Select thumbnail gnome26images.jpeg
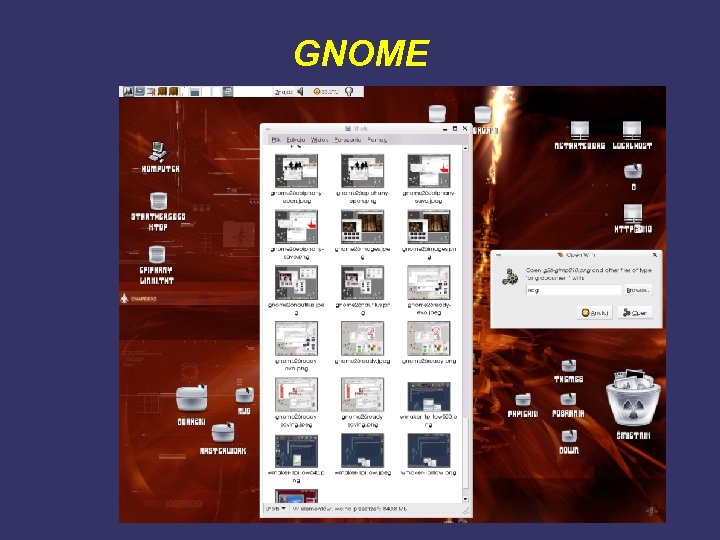 pos(362,226)
